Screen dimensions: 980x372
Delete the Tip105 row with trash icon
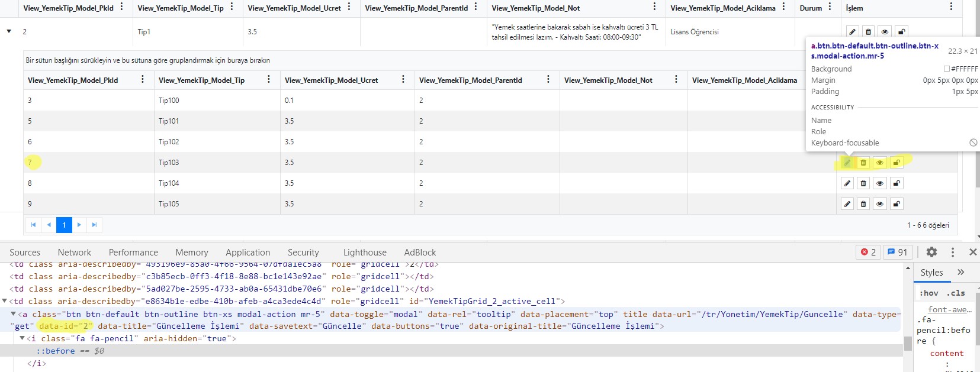(863, 204)
